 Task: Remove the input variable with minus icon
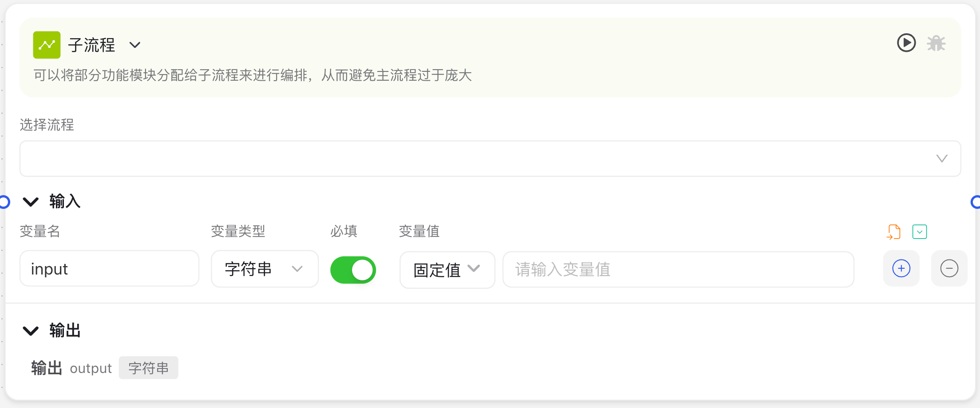949,268
